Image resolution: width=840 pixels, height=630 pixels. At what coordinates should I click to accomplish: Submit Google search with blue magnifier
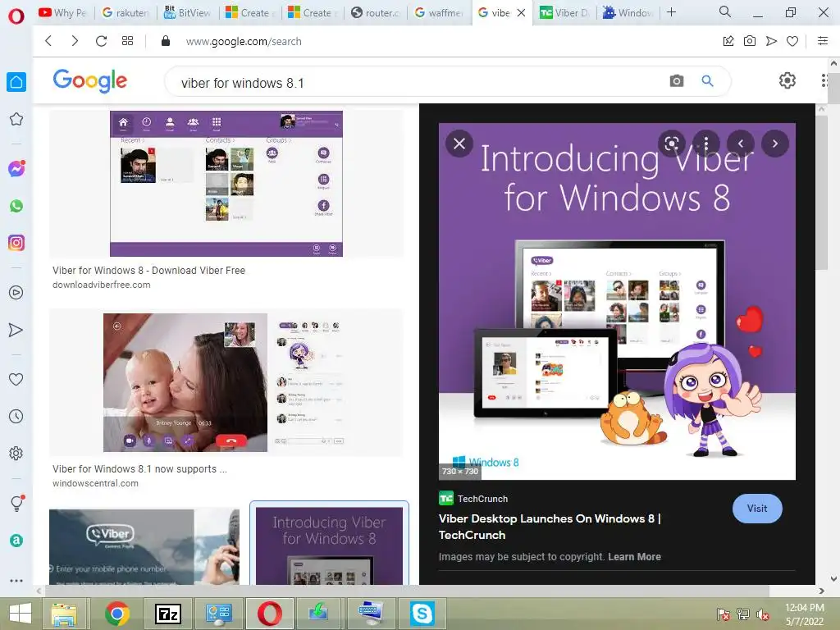[x=707, y=81]
